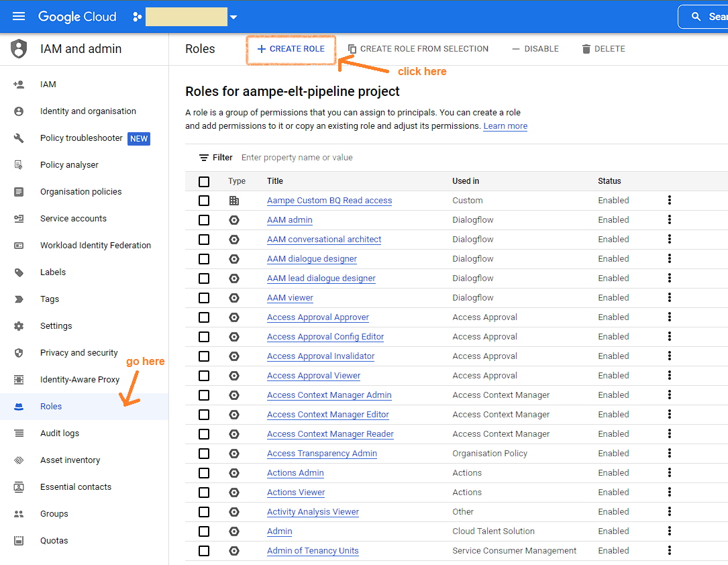The width and height of the screenshot is (728, 565).
Task: Click Workload Identity Federation icon
Action: point(19,246)
